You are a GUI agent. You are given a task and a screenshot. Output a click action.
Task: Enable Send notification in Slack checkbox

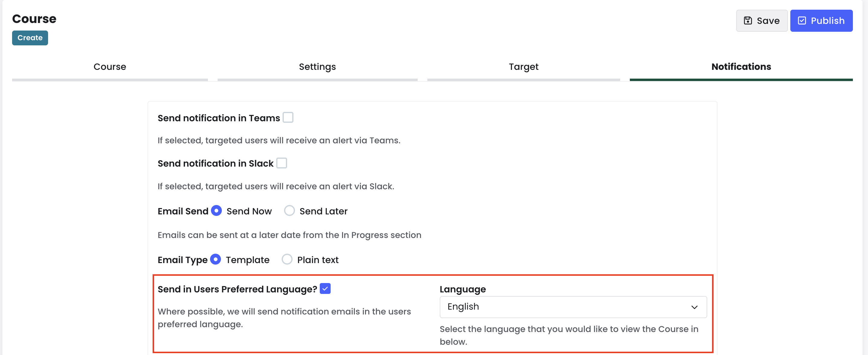(x=281, y=163)
